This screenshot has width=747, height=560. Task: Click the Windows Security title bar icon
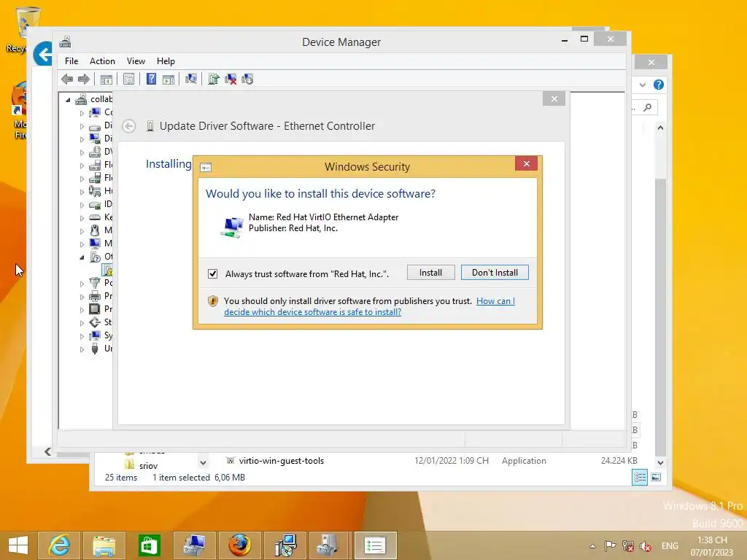pos(206,167)
